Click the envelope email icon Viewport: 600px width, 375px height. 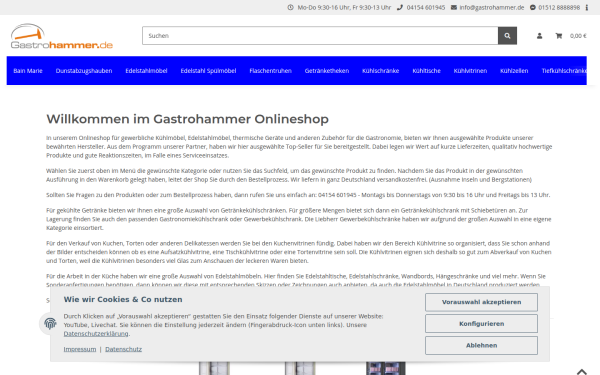click(x=454, y=7)
